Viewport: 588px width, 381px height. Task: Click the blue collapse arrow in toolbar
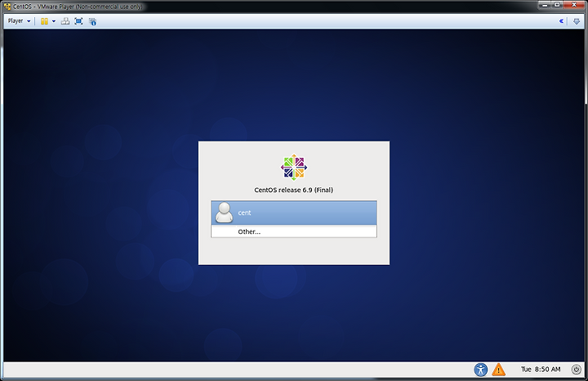(x=561, y=21)
